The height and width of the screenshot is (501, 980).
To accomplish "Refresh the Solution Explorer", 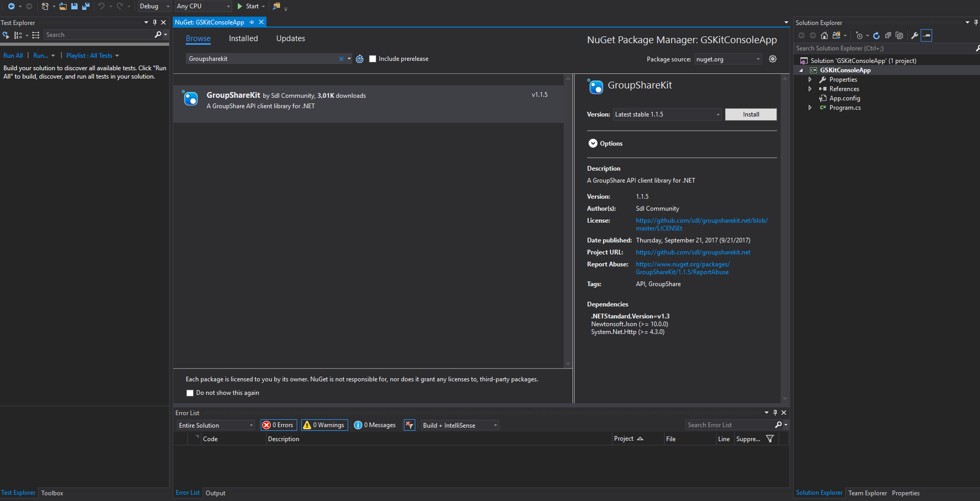I will 876,35.
